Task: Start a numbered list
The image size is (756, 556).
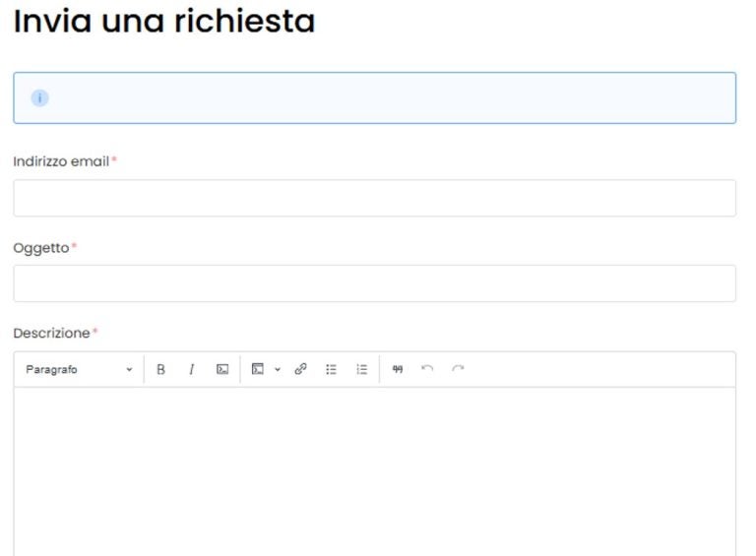Action: pyautogui.click(x=361, y=369)
